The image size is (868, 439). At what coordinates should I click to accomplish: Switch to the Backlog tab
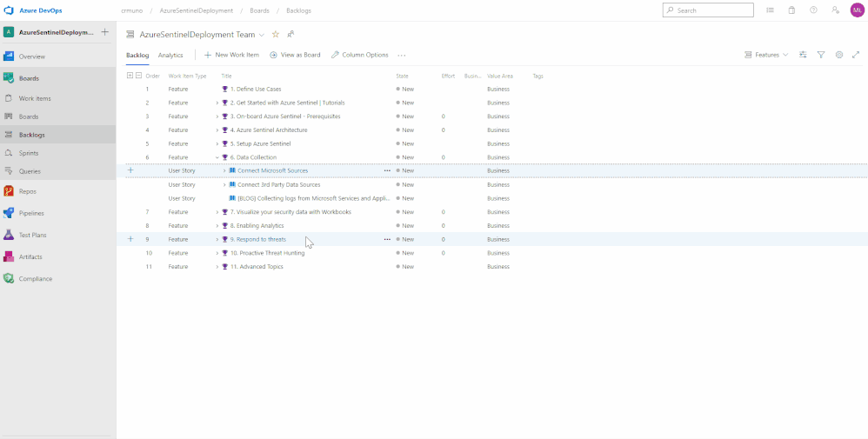coord(137,55)
